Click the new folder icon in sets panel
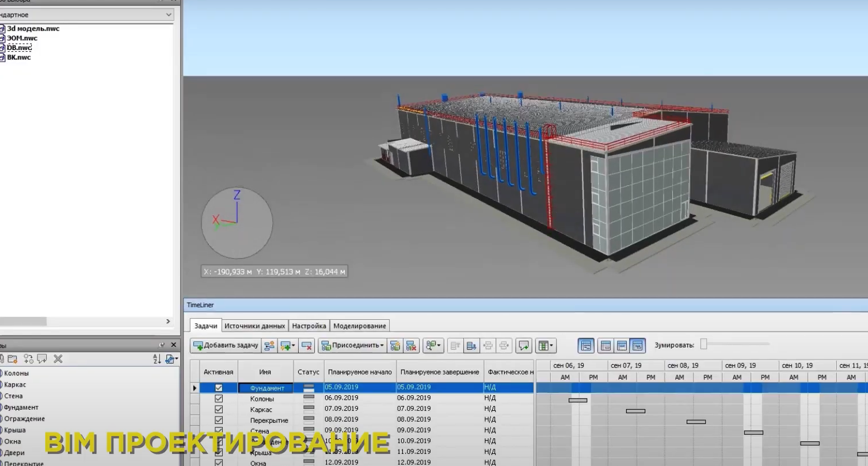 coord(13,358)
